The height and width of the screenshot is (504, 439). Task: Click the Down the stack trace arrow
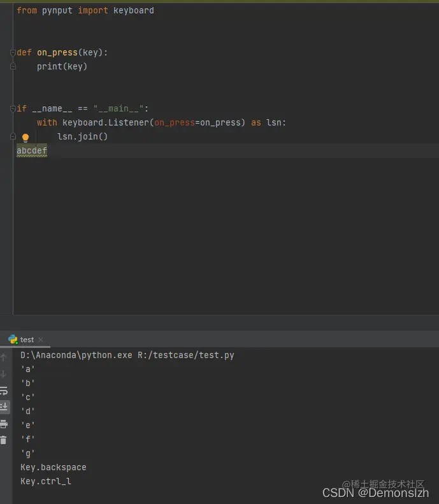pos(4,374)
